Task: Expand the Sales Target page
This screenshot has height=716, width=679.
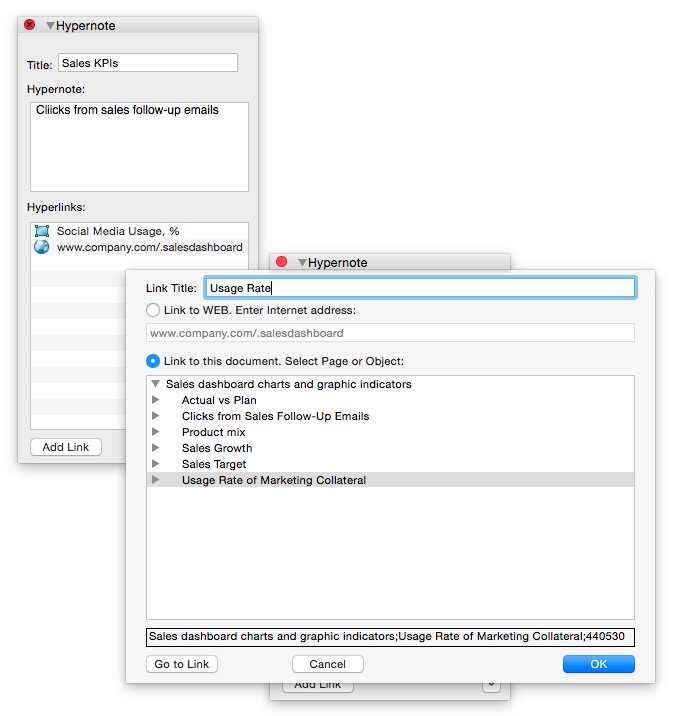Action: 156,463
